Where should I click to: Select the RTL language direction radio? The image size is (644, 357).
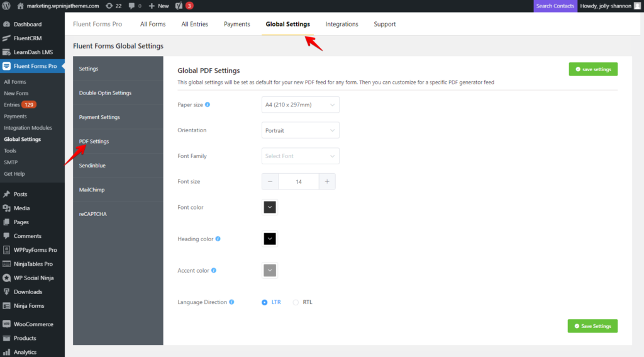tap(296, 302)
